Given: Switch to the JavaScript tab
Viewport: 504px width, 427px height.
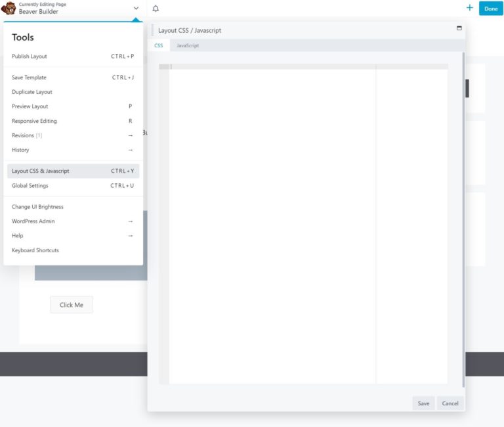Looking at the screenshot, I should (x=188, y=46).
